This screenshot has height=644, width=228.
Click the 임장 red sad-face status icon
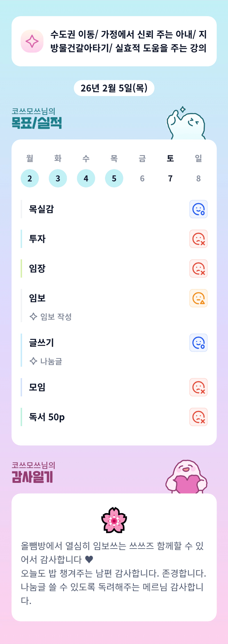(198, 268)
